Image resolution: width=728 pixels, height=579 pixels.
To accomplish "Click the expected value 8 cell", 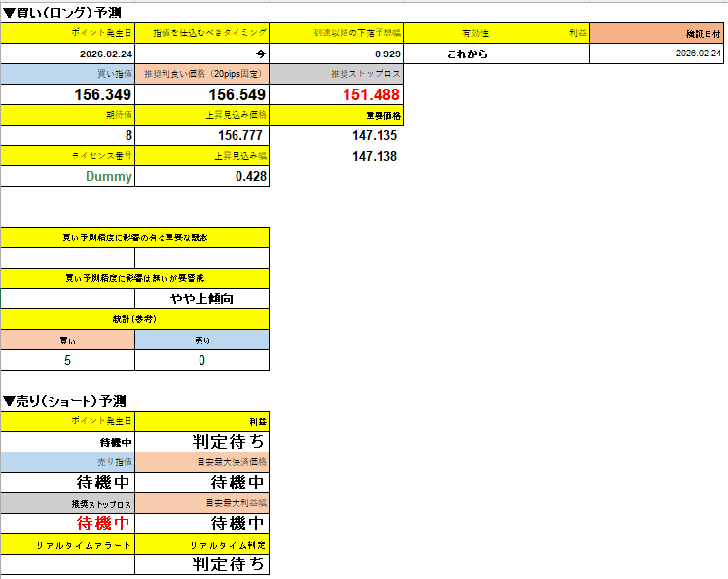I will click(68, 135).
